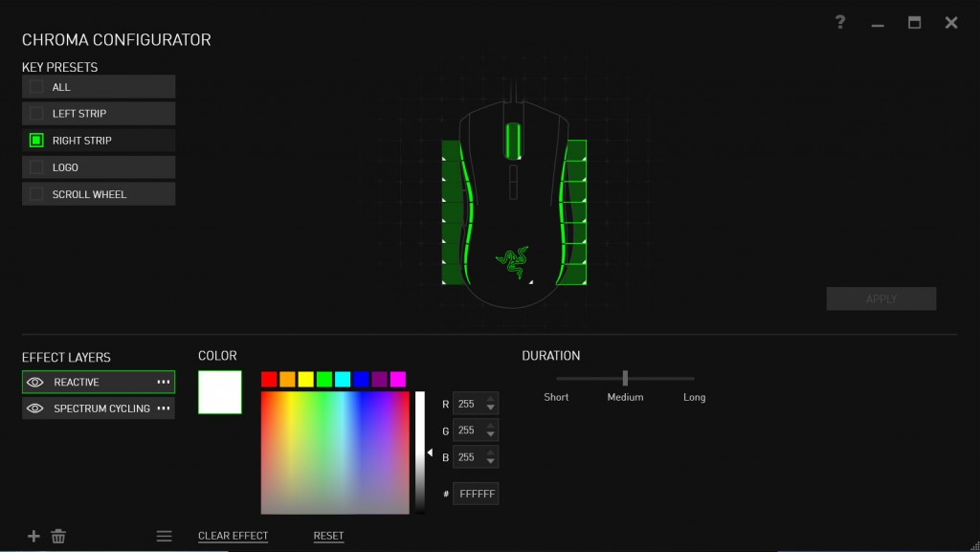The height and width of the screenshot is (552, 980).
Task: Select the left LED strip on the mouse diagram
Action: coord(457,212)
